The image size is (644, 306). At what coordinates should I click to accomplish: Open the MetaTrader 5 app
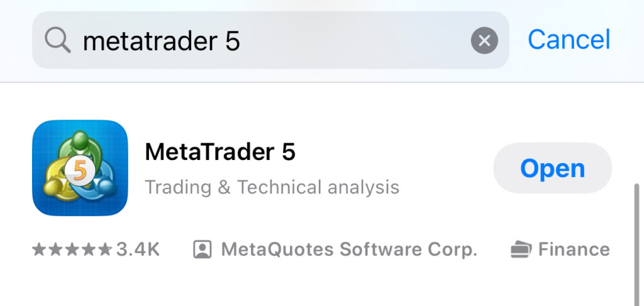[x=552, y=168]
